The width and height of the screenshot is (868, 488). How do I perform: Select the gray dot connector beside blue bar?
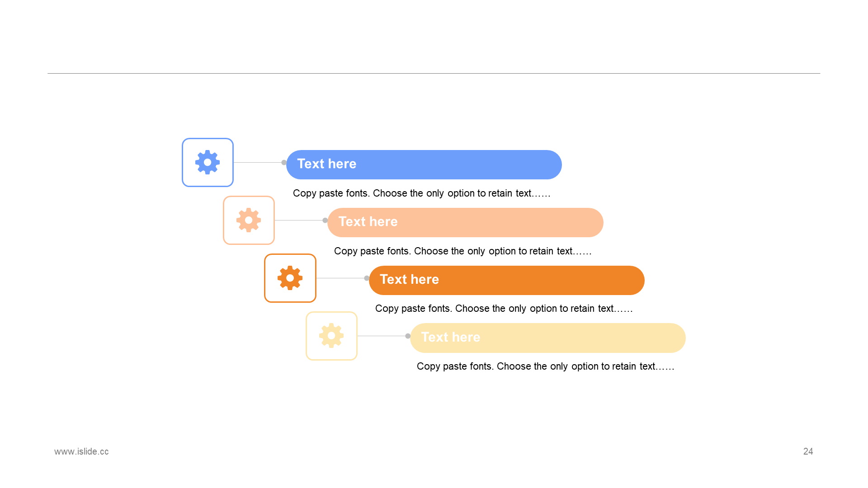(x=284, y=163)
